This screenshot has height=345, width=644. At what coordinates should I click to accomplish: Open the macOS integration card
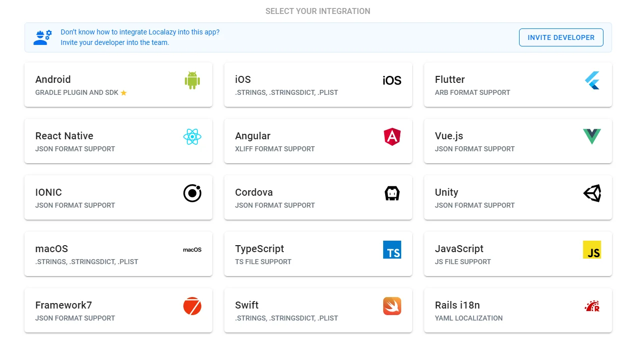pos(118,254)
